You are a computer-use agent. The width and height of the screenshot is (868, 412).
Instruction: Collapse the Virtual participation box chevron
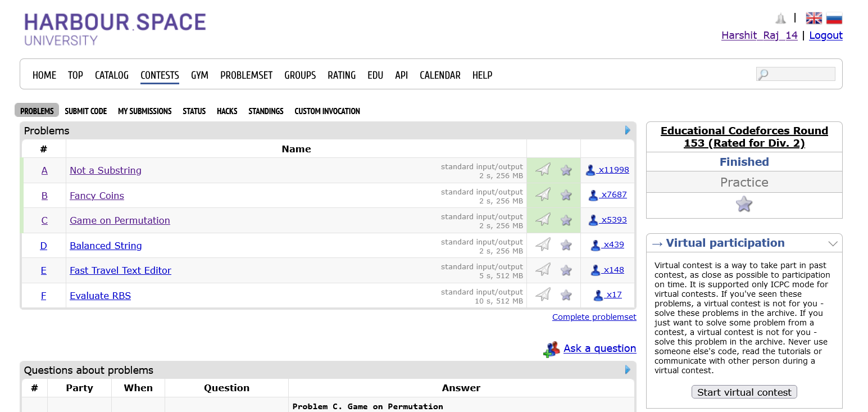(x=833, y=244)
